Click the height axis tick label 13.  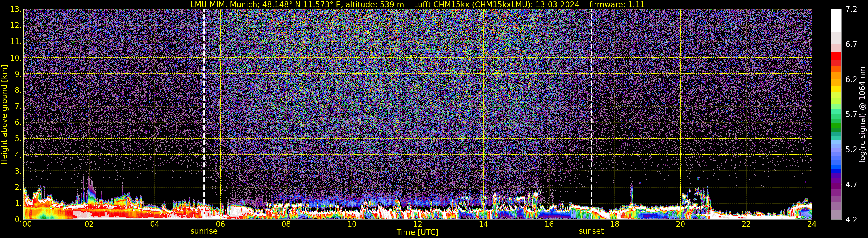click(16, 9)
